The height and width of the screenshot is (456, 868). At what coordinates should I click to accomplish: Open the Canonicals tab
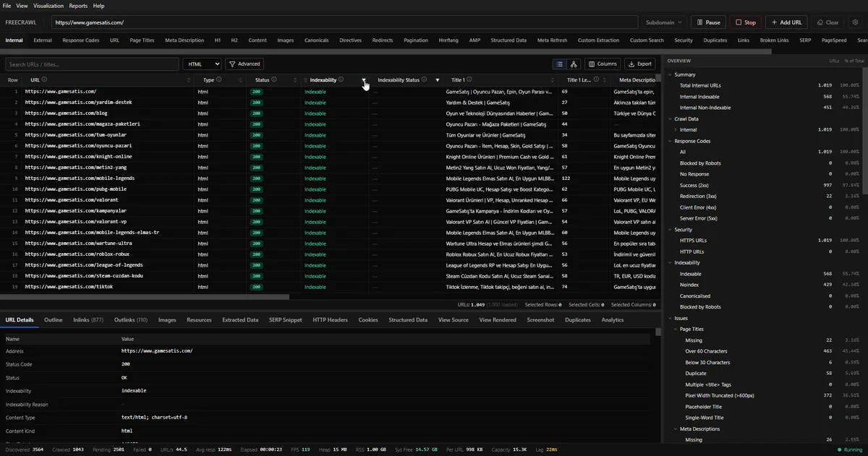(x=316, y=40)
